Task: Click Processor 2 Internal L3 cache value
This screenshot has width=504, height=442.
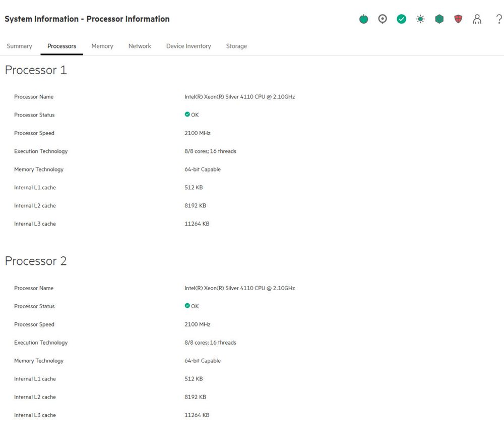Action: (197, 415)
